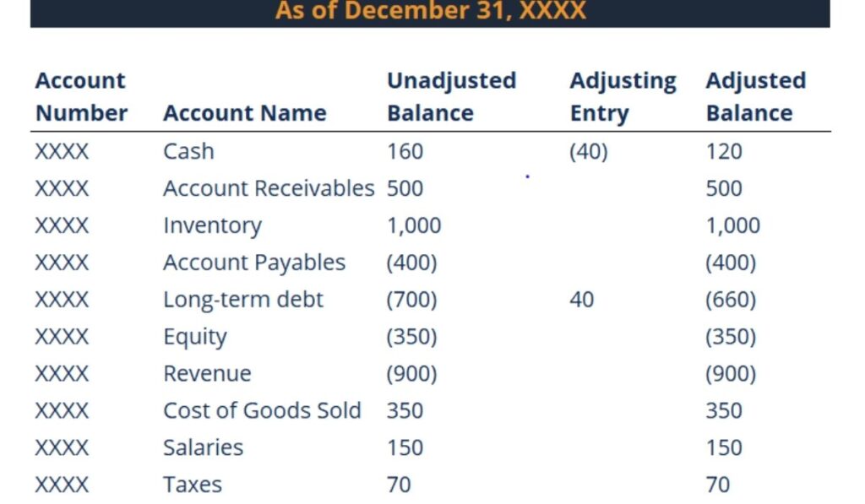Select the Salaries account name cell
865x504 pixels.
tap(203, 448)
